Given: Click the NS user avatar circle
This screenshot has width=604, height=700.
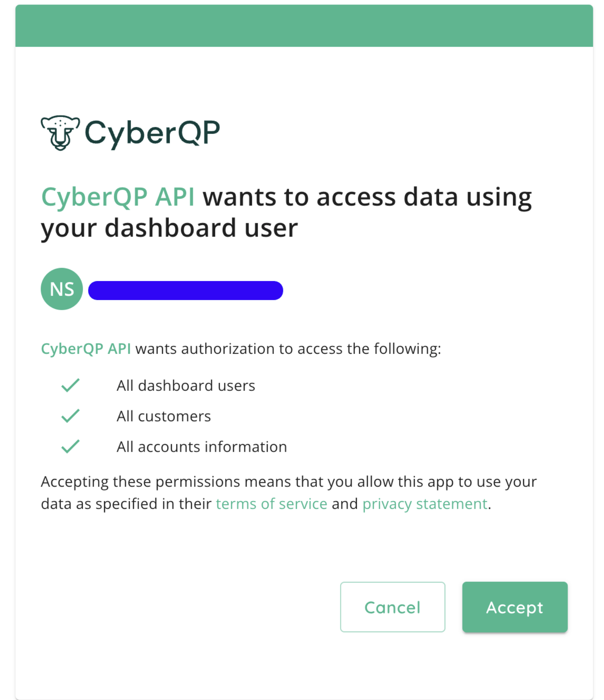Looking at the screenshot, I should (62, 289).
